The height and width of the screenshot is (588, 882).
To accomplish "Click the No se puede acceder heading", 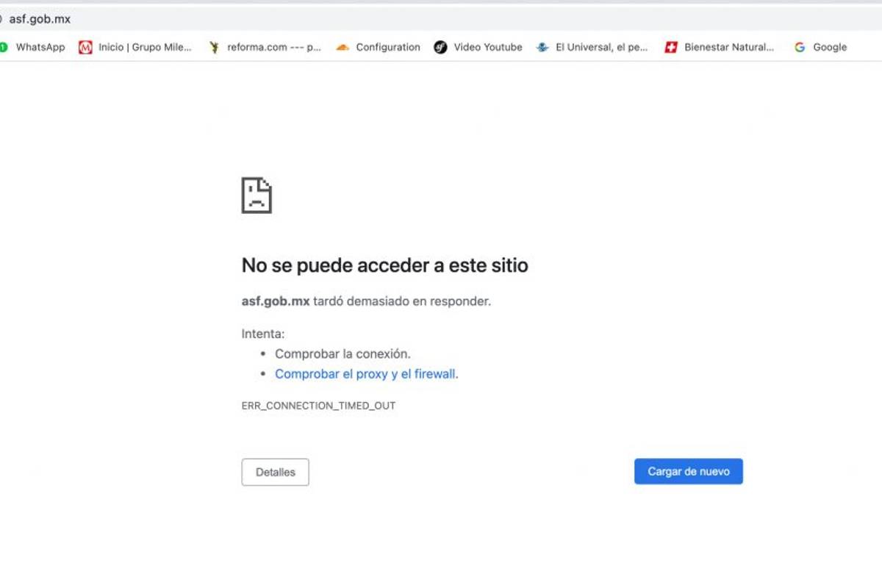I will [384, 265].
